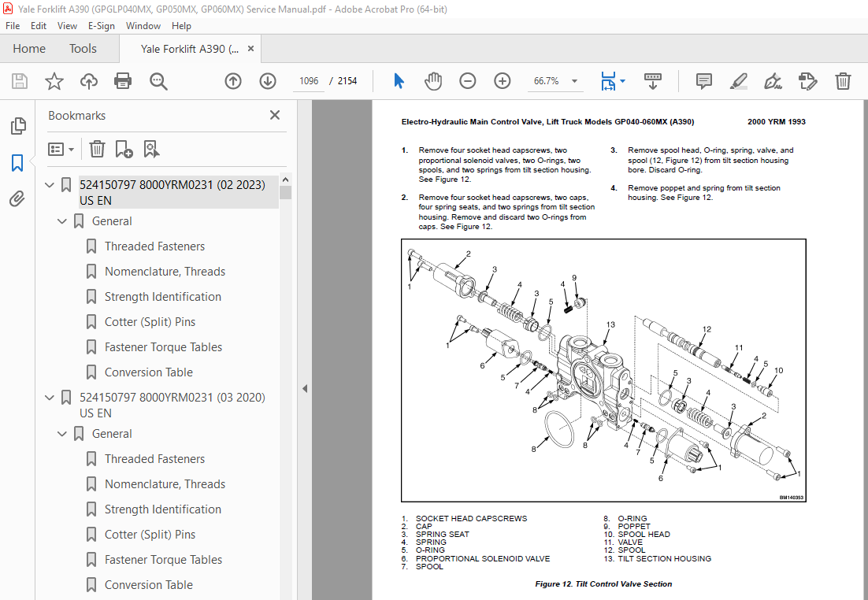Viewport: 868px width, 600px height.
Task: Collapse the 02 2023 bookmark group
Action: pos(50,185)
